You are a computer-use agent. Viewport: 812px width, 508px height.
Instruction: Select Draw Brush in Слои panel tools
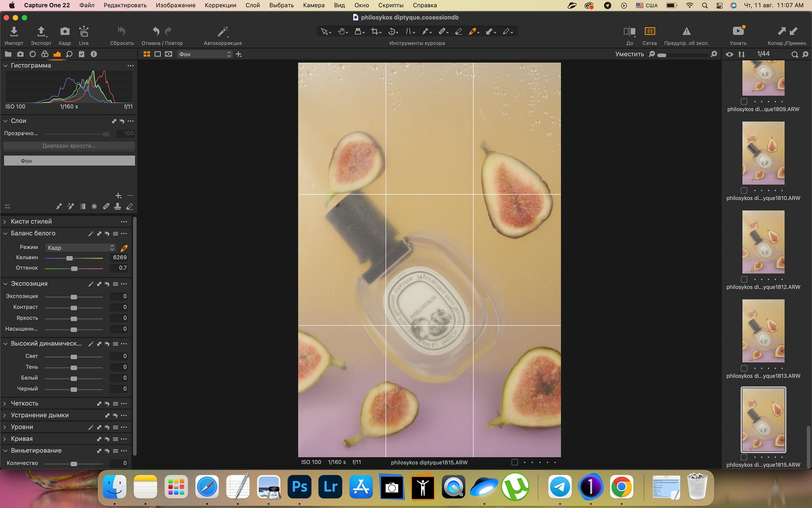(x=59, y=206)
